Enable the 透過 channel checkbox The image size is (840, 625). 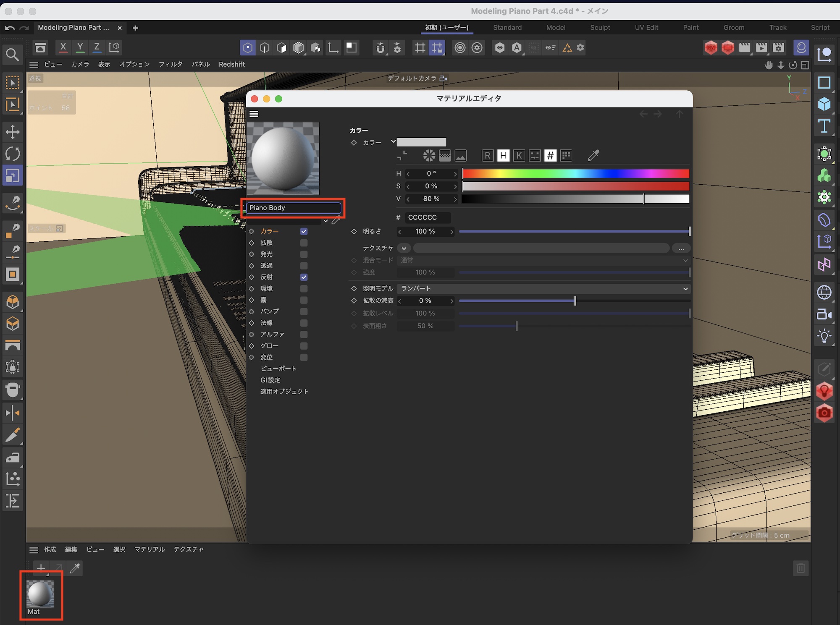pyautogui.click(x=304, y=266)
